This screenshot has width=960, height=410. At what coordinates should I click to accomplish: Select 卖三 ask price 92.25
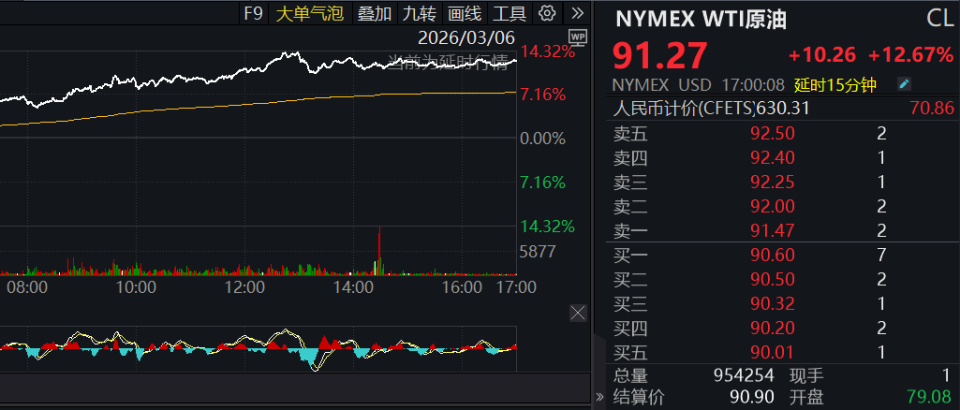pos(773,182)
